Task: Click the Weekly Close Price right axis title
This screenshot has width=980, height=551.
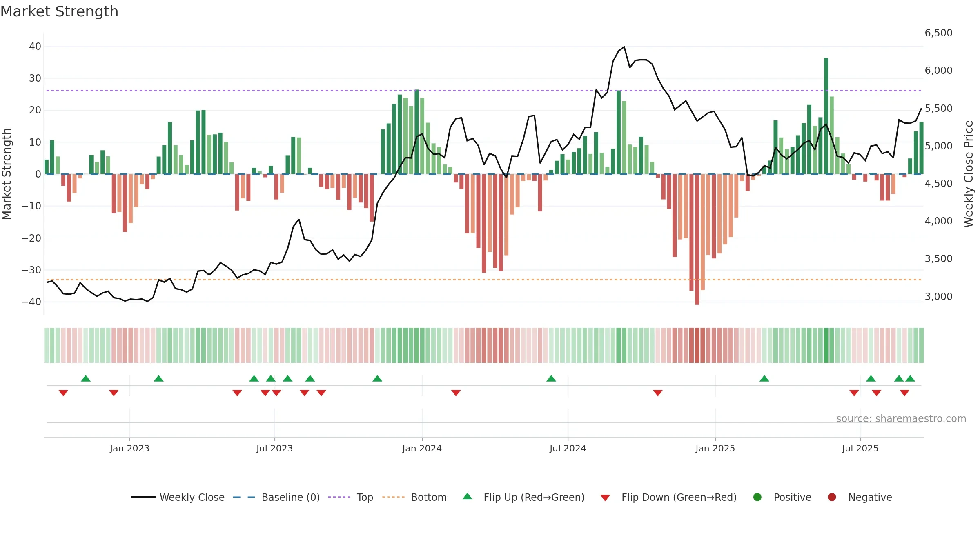Action: (x=969, y=174)
